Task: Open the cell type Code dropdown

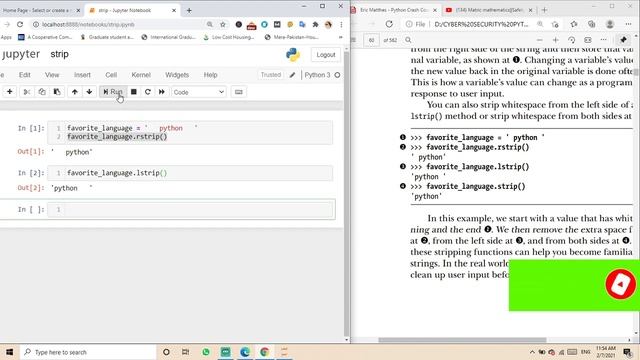Action: point(199,92)
